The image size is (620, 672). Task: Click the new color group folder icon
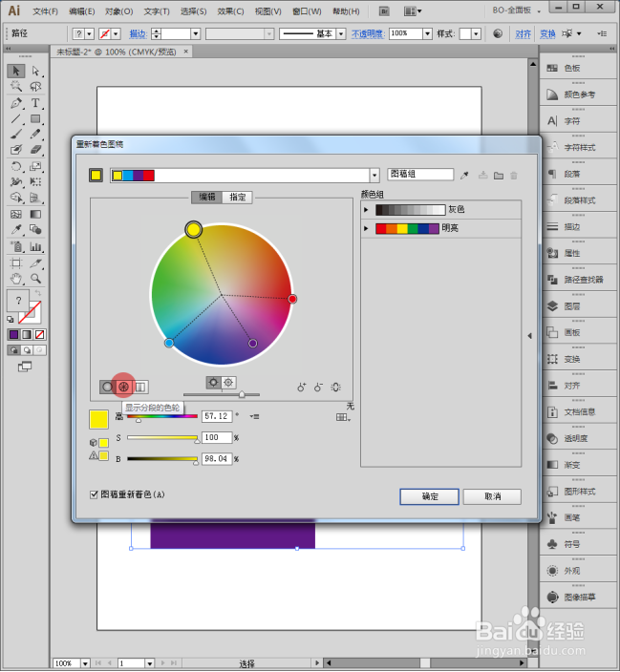coord(499,176)
